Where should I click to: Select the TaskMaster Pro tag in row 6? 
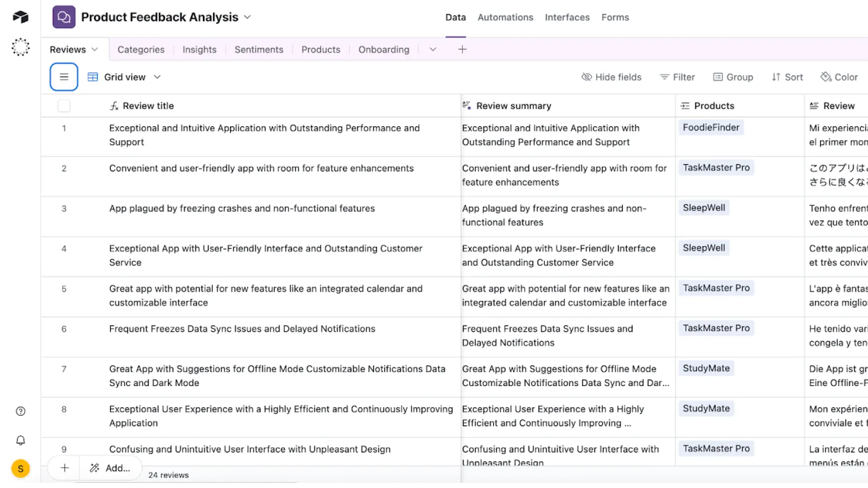[x=716, y=328]
